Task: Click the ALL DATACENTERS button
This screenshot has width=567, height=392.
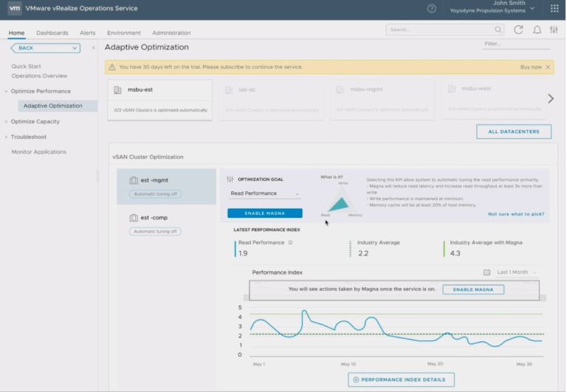Action: point(514,131)
